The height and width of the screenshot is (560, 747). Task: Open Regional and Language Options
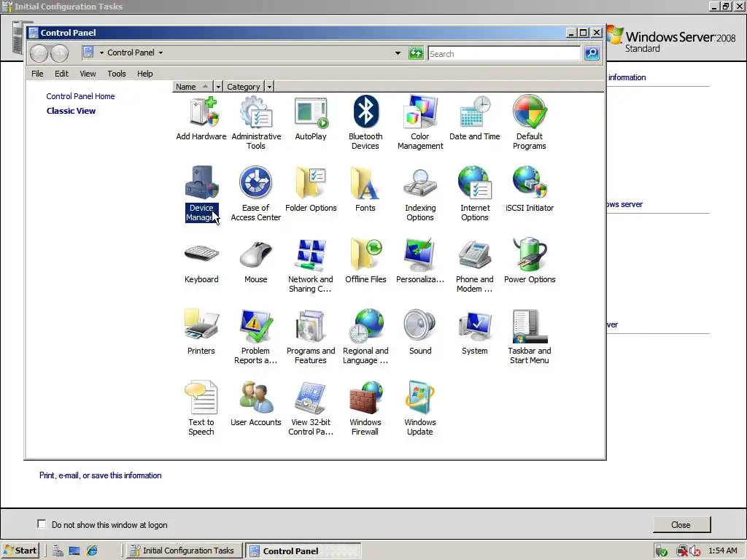(x=365, y=337)
